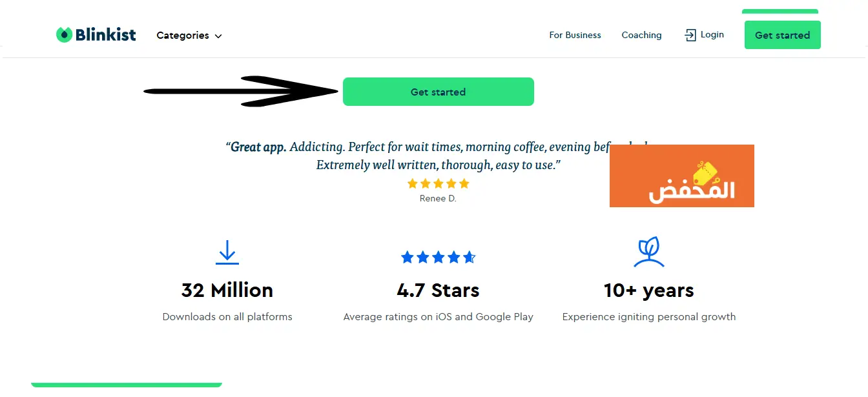Click the Blinkist logo icon
Viewport: 868px width, 397px height.
click(x=64, y=35)
